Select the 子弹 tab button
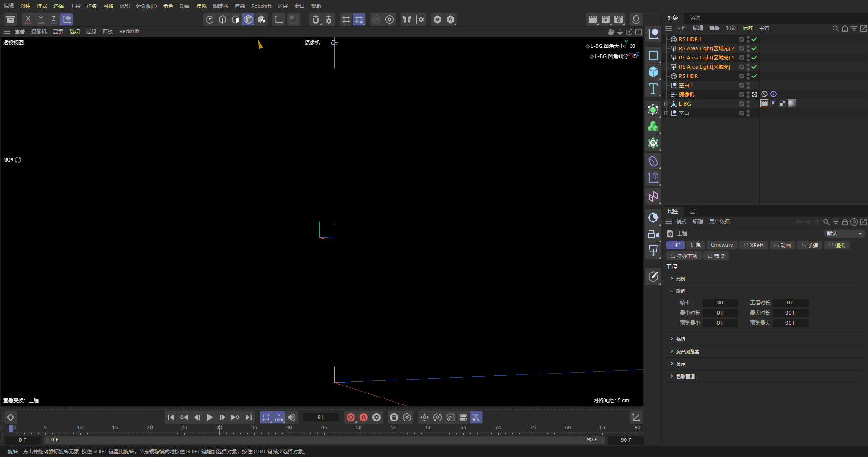The height and width of the screenshot is (457, 868). pyautogui.click(x=809, y=245)
